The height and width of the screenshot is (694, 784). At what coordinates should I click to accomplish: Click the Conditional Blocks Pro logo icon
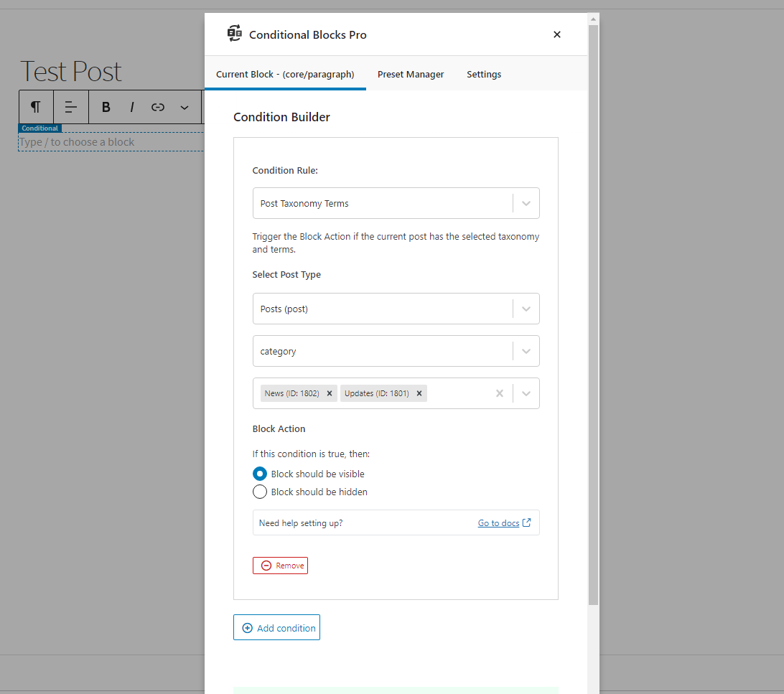tap(235, 34)
